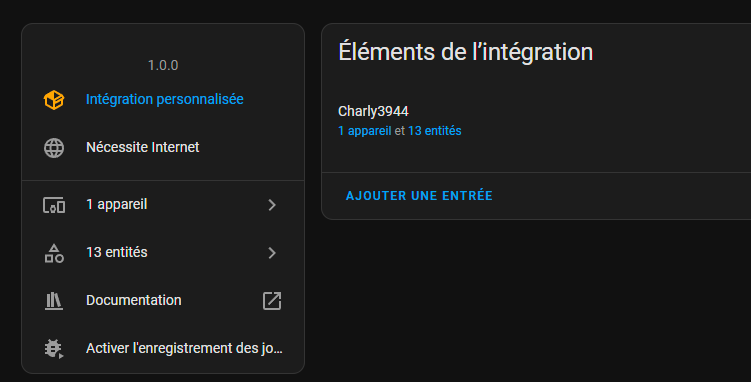Image resolution: width=751 pixels, height=382 pixels.
Task: Open the 13 entités link under Charly3944
Action: (434, 131)
